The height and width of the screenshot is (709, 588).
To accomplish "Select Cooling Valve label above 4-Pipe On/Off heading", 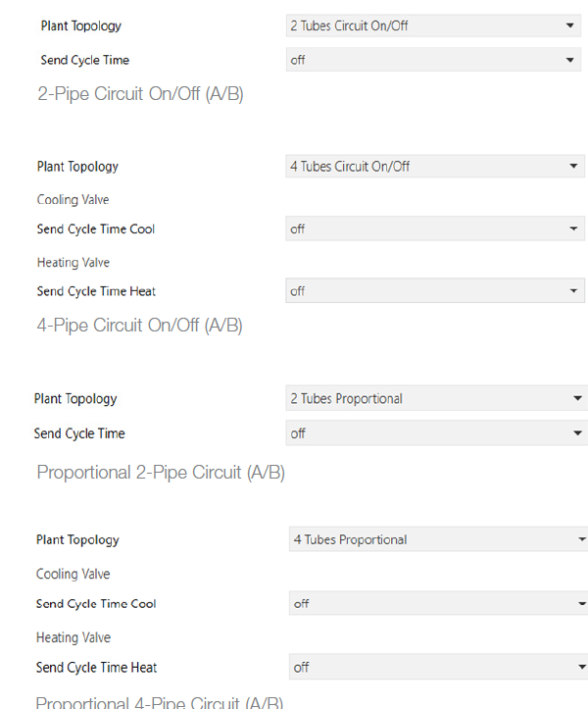I will [73, 199].
